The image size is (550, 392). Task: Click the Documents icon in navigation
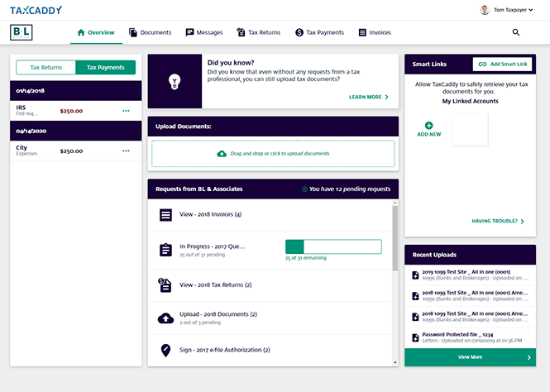click(x=133, y=32)
